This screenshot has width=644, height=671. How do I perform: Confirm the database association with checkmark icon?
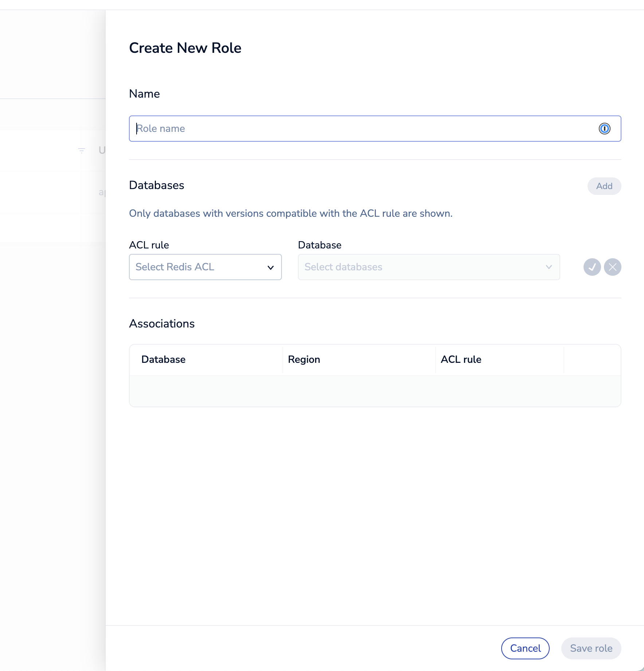click(592, 267)
